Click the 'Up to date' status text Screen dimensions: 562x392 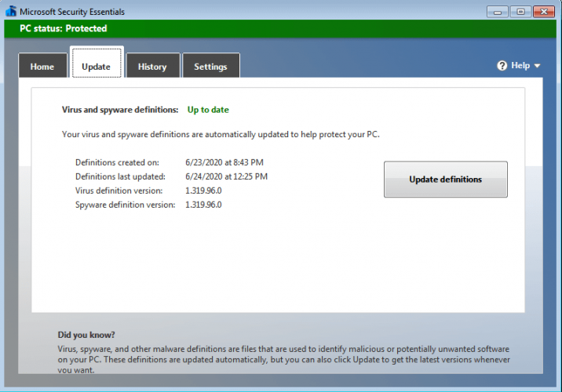[208, 110]
